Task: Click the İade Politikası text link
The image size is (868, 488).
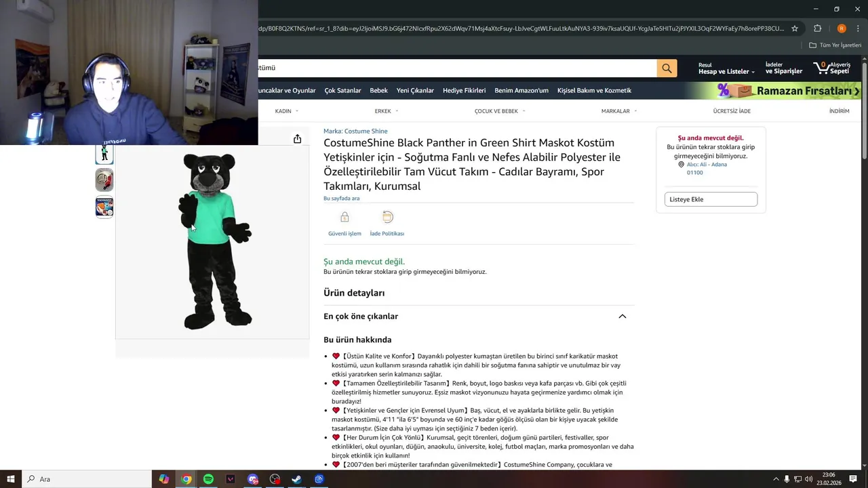Action: point(387,234)
